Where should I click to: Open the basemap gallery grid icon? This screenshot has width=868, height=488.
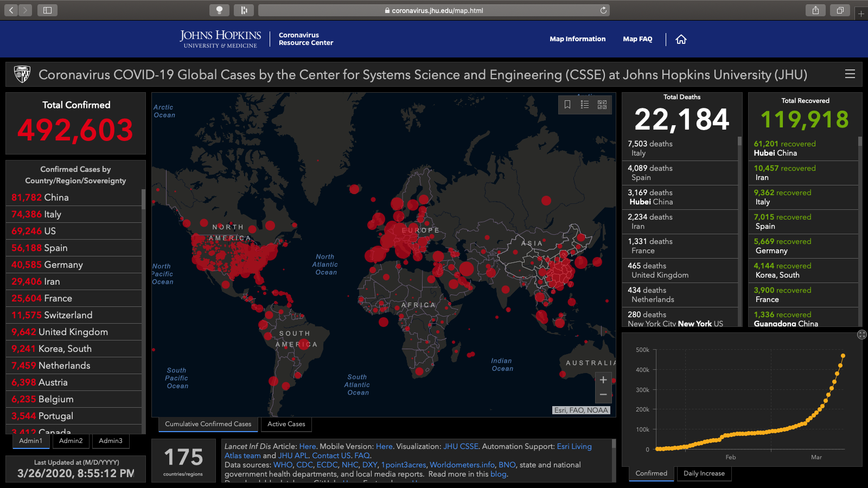coord(602,105)
